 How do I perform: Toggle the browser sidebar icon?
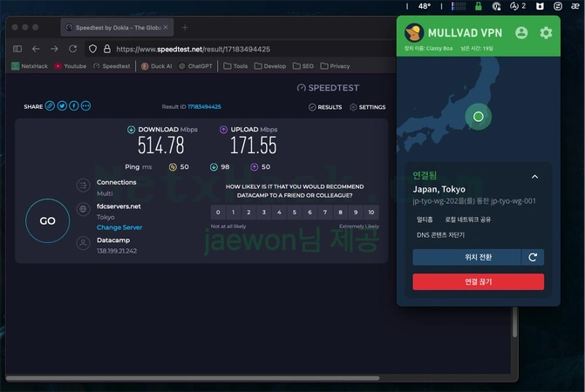[17, 49]
